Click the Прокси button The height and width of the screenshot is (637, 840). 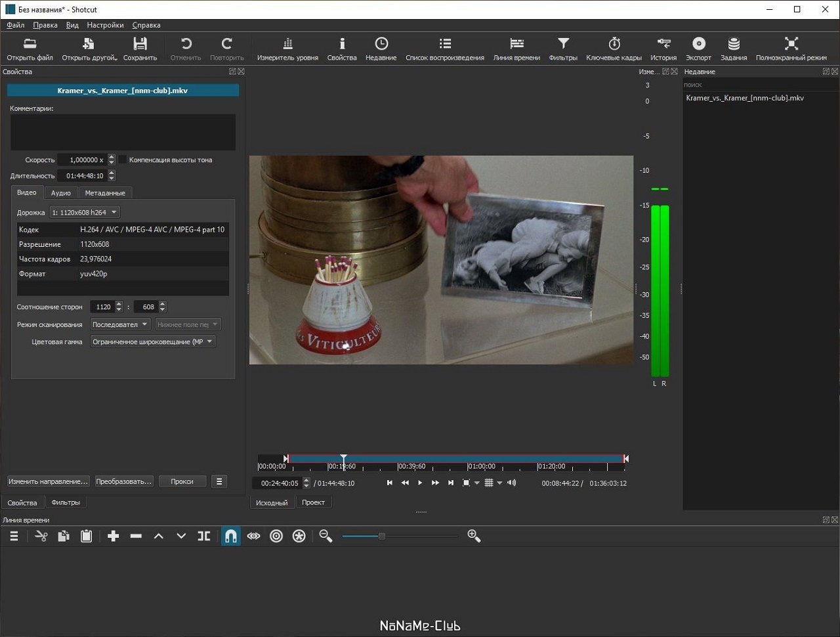pos(182,481)
